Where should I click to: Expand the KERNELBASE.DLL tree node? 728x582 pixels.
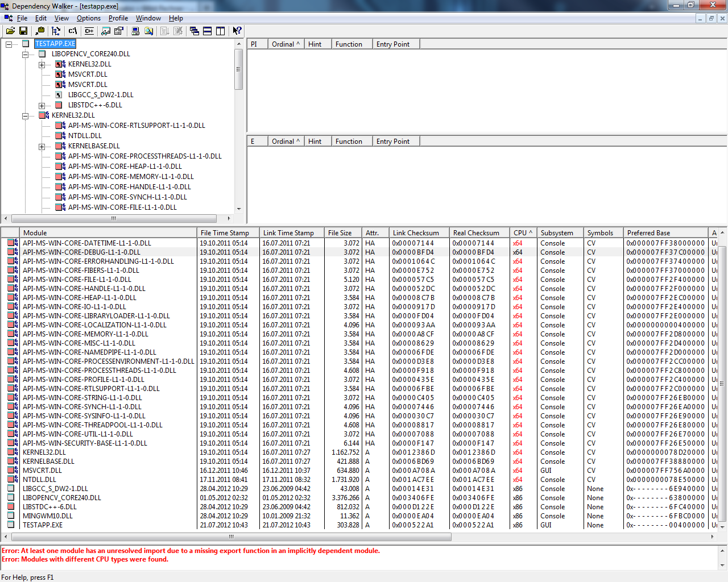point(42,146)
